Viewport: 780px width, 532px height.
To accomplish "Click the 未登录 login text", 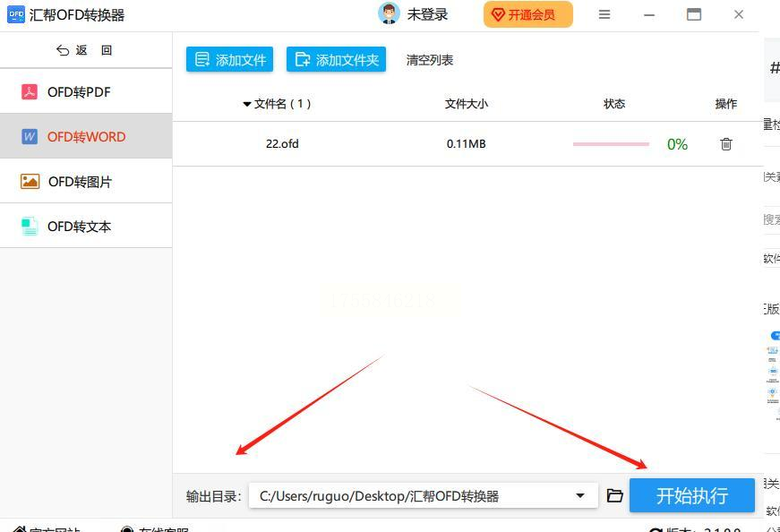I will (x=427, y=15).
